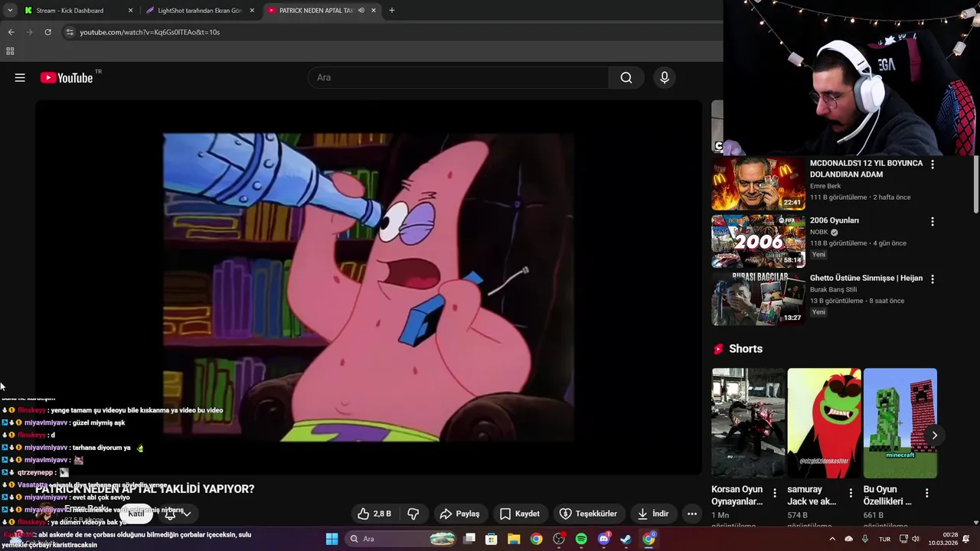Open Task View from the taskbar
The height and width of the screenshot is (551, 980).
point(469,539)
